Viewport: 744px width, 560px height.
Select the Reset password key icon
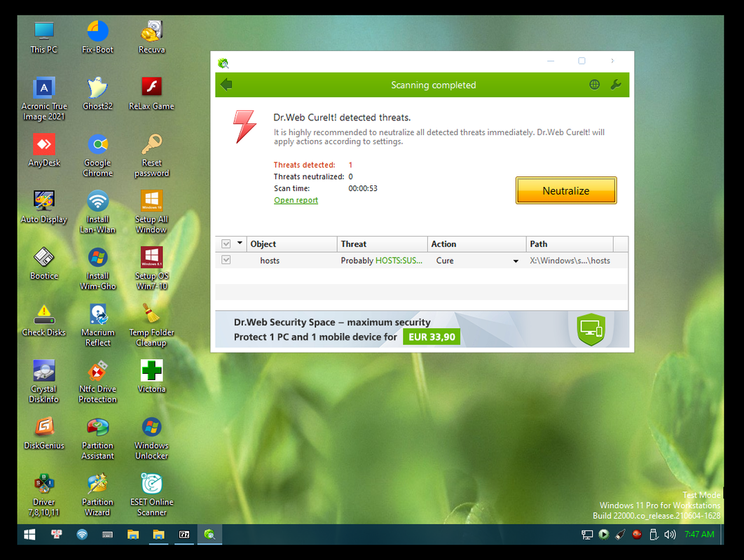coord(152,155)
